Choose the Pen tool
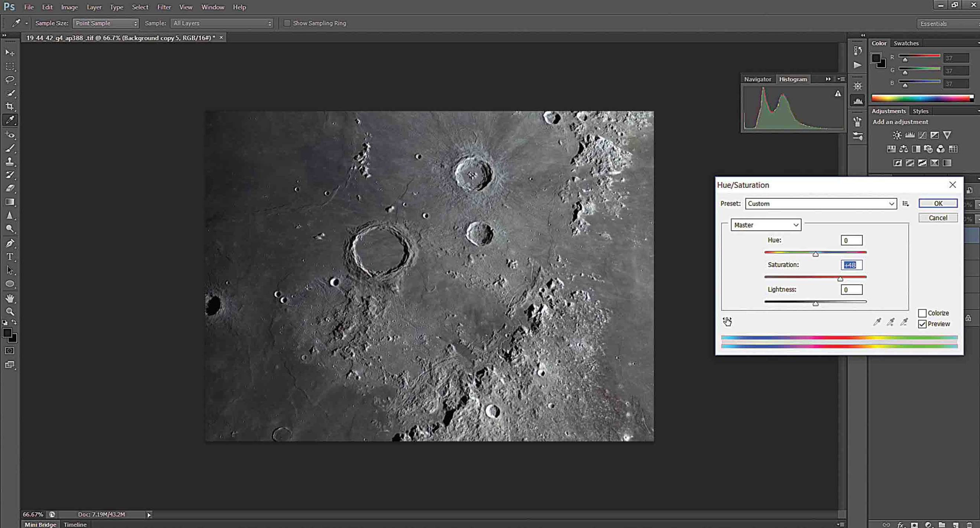 click(x=10, y=243)
